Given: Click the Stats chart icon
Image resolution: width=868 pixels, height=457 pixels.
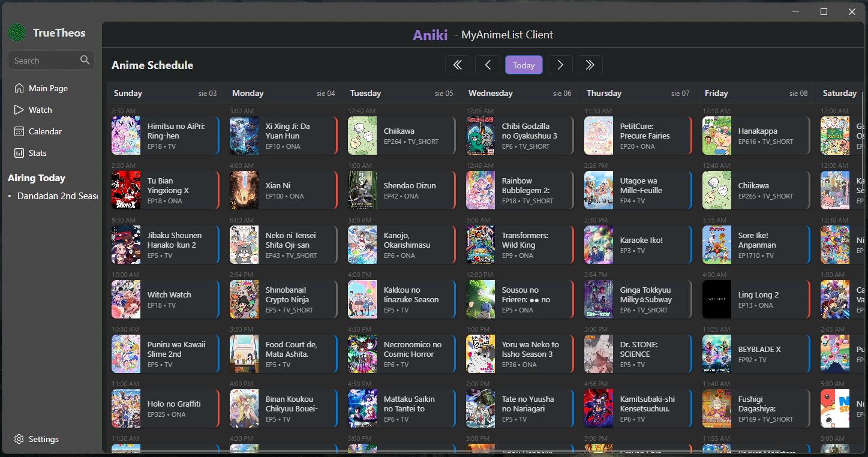Looking at the screenshot, I should (x=19, y=153).
